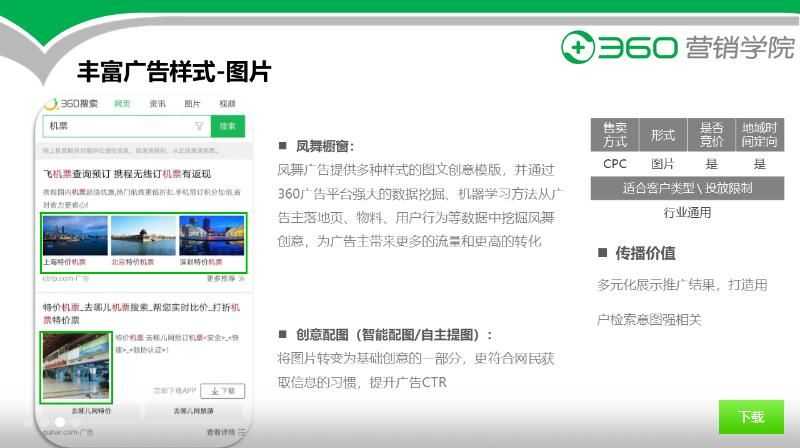Click the search field containing 机票
This screenshot has height=448, width=800.
[127, 126]
